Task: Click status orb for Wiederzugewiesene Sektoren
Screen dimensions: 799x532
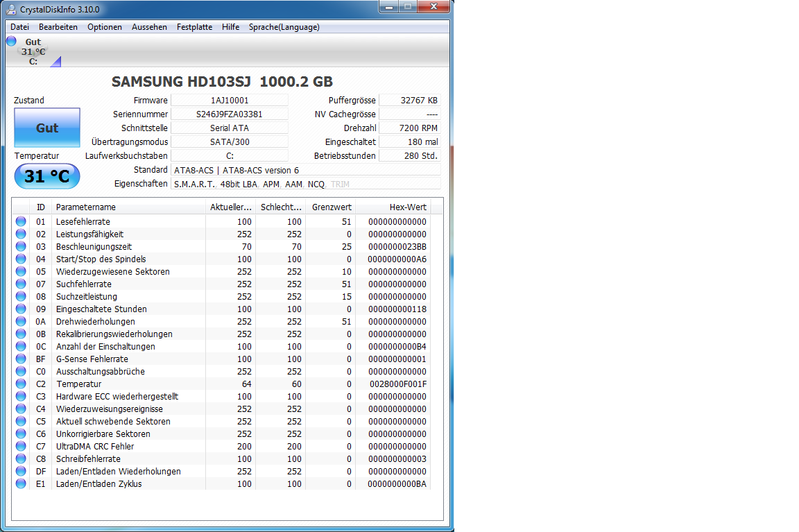Action: pos(21,271)
